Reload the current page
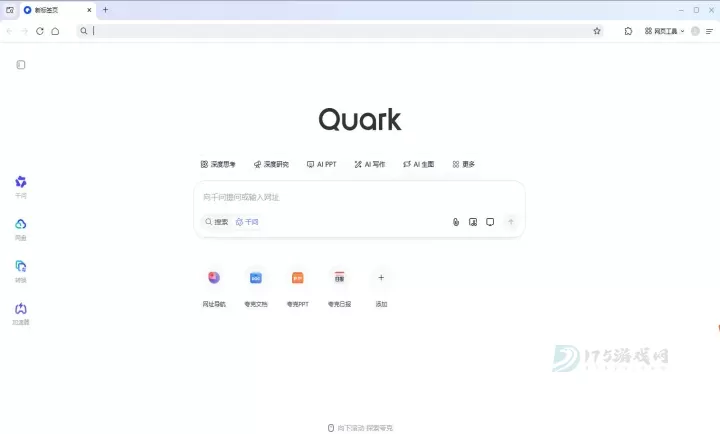Screen dimensions: 720x434 (x=40, y=31)
